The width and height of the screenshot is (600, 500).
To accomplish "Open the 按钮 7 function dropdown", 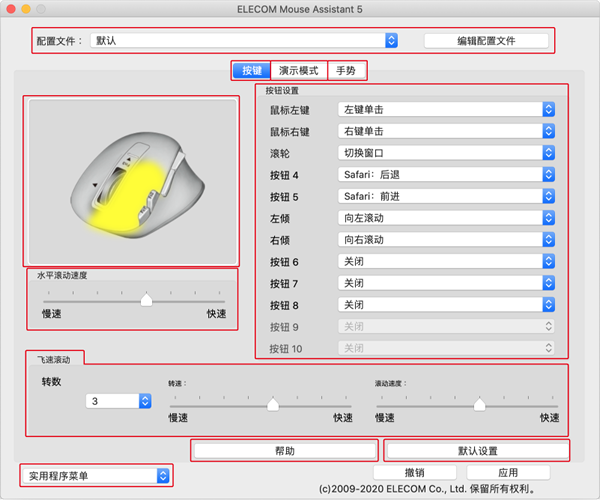I will coord(446,283).
